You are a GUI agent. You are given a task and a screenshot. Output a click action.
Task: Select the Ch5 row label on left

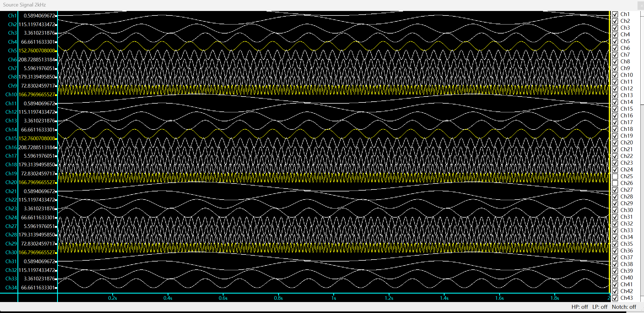coord(12,51)
